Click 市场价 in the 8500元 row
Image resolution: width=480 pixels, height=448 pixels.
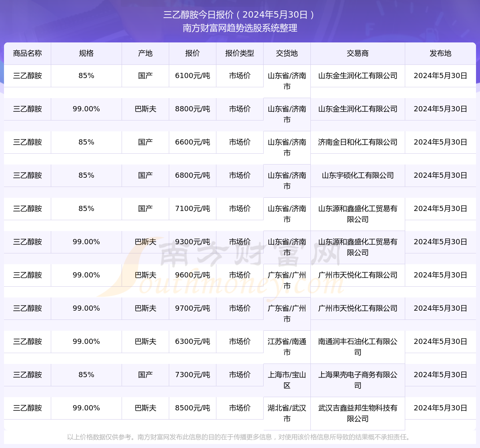pyautogui.click(x=240, y=408)
